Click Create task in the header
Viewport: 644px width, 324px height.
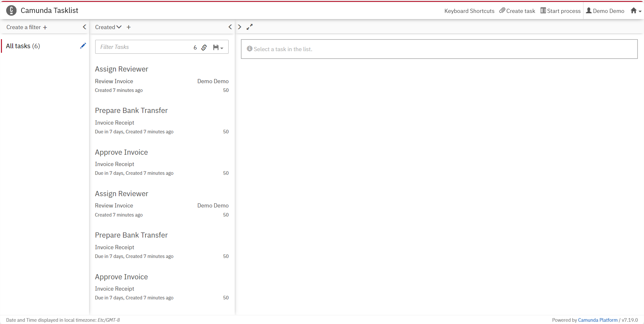(x=517, y=11)
